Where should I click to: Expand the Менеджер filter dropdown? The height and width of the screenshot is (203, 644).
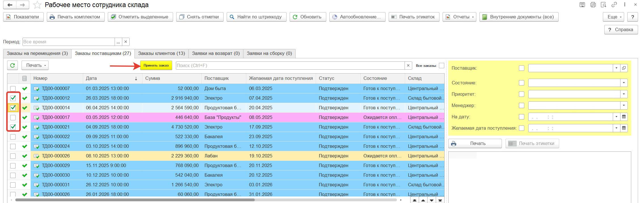point(624,105)
